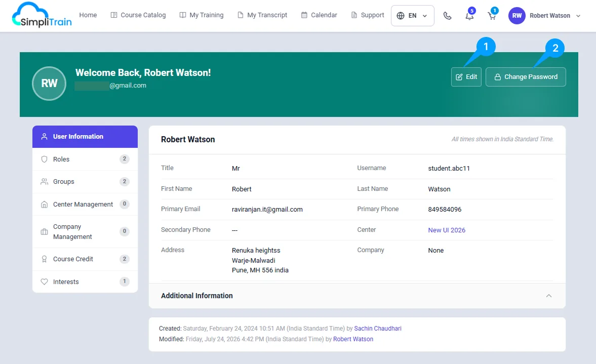The image size is (596, 364).
Task: Click the SimpliTrain cloud logo
Action: coord(42,15)
